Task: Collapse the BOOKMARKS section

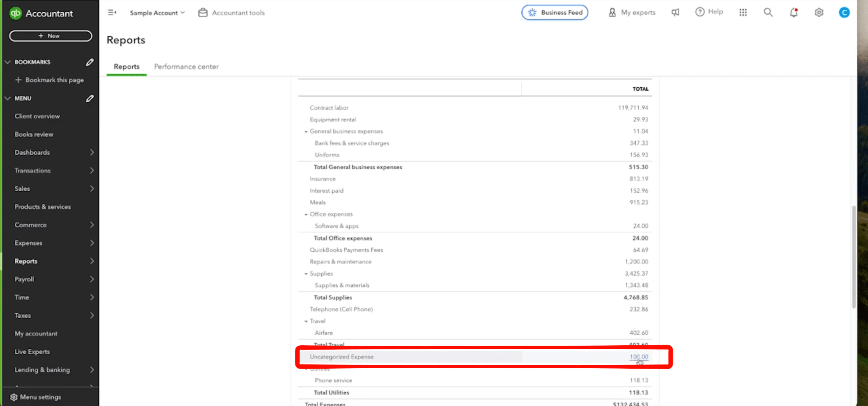Action: pyautogui.click(x=8, y=62)
